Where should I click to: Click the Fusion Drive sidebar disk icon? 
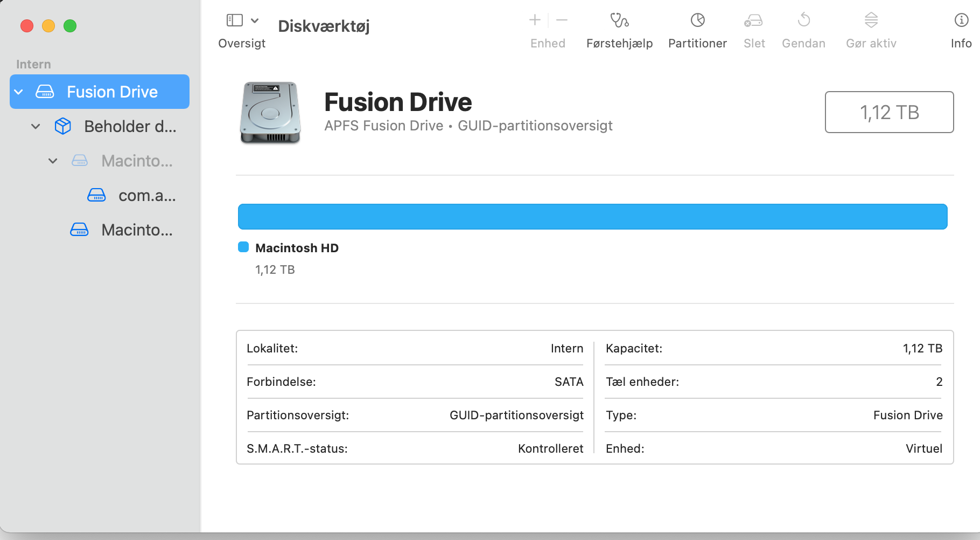45,92
